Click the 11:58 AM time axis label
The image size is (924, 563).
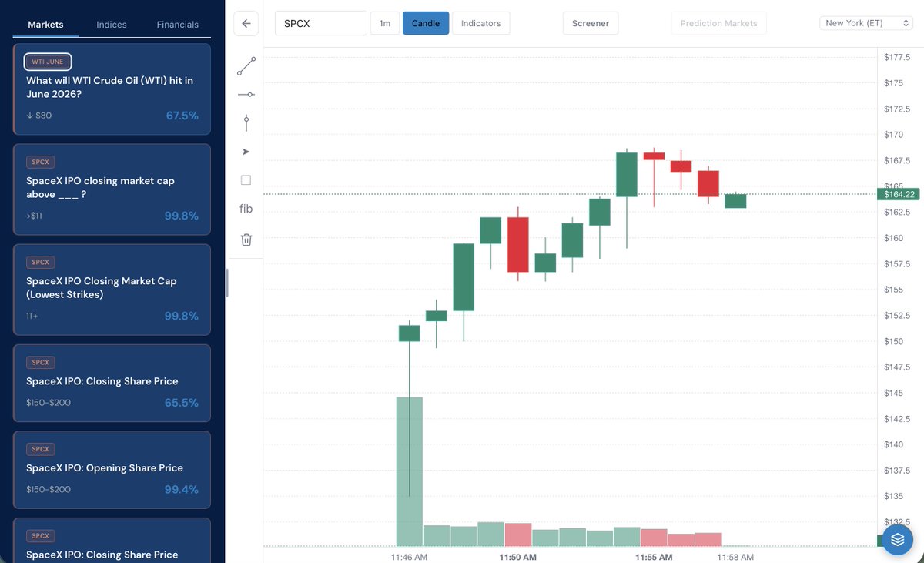coord(736,556)
